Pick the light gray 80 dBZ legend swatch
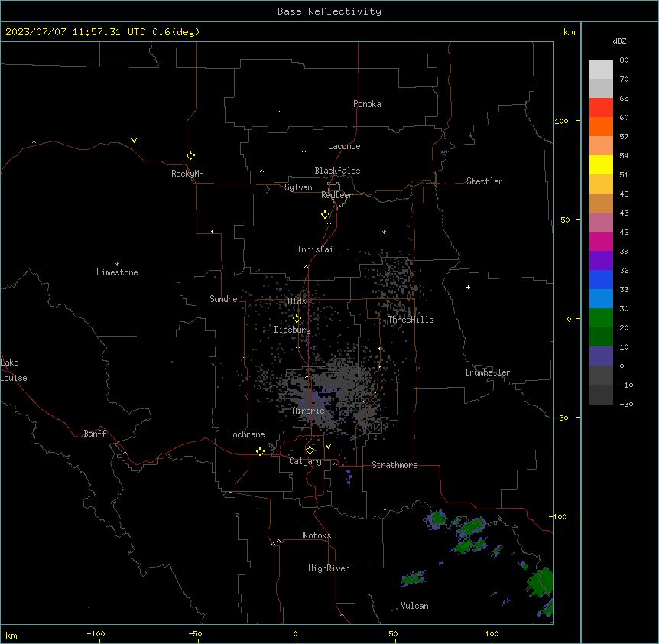Screen dimensions: 659x644 point(601,70)
